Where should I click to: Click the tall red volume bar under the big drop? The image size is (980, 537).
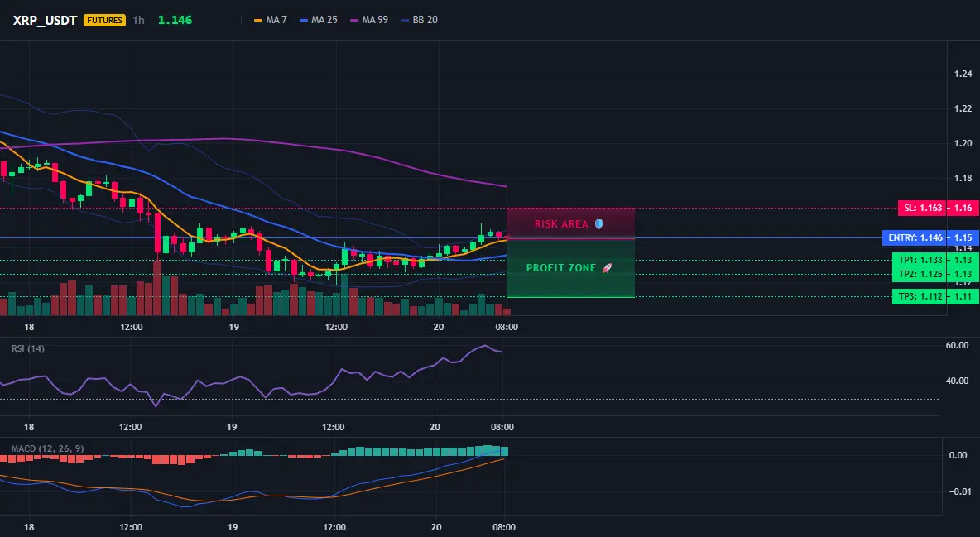(x=157, y=288)
